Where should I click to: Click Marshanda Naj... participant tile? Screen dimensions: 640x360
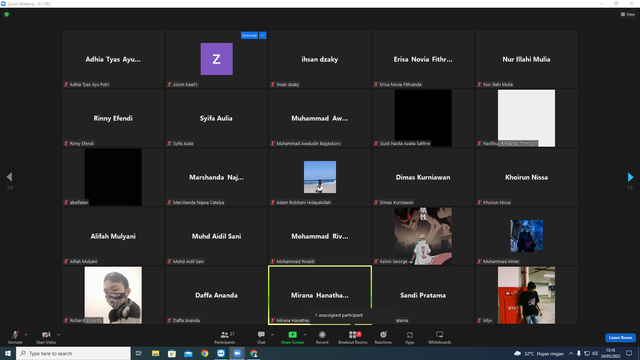tap(216, 177)
